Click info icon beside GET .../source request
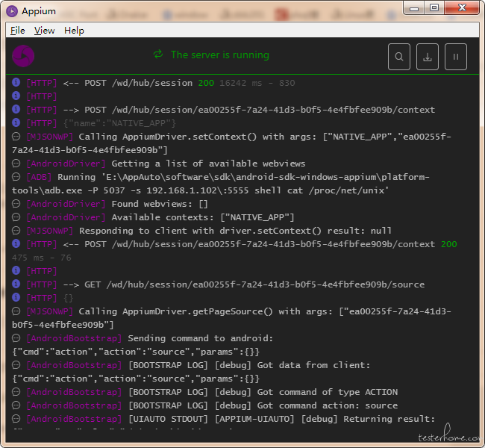The width and height of the screenshot is (485, 448). point(16,284)
